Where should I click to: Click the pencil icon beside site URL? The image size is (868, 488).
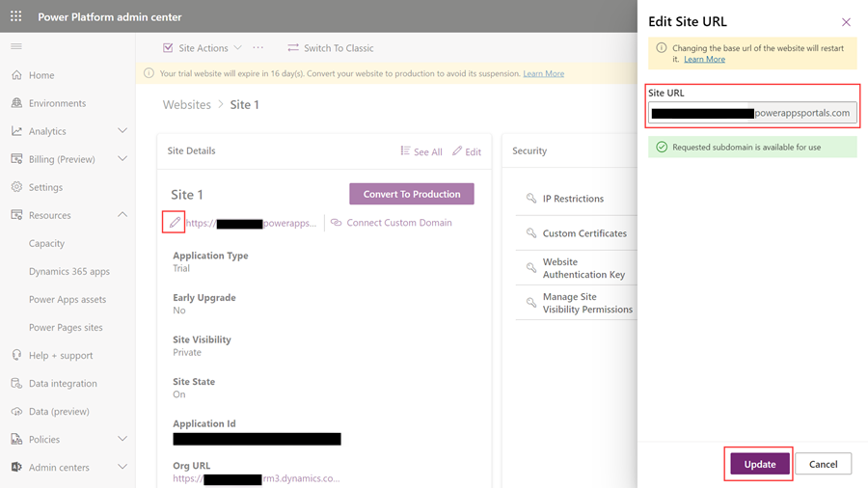(175, 223)
